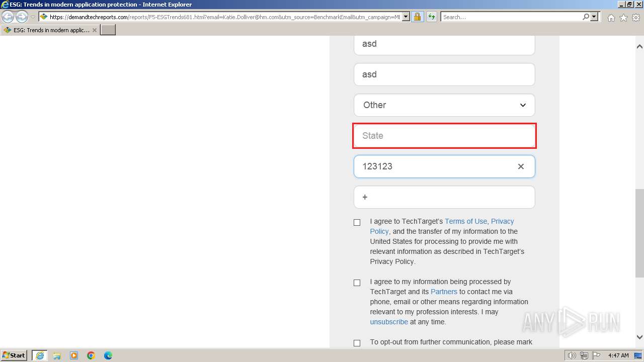The image size is (644, 362).
Task: Click the page scroll up arrow
Action: pyautogui.click(x=639, y=46)
